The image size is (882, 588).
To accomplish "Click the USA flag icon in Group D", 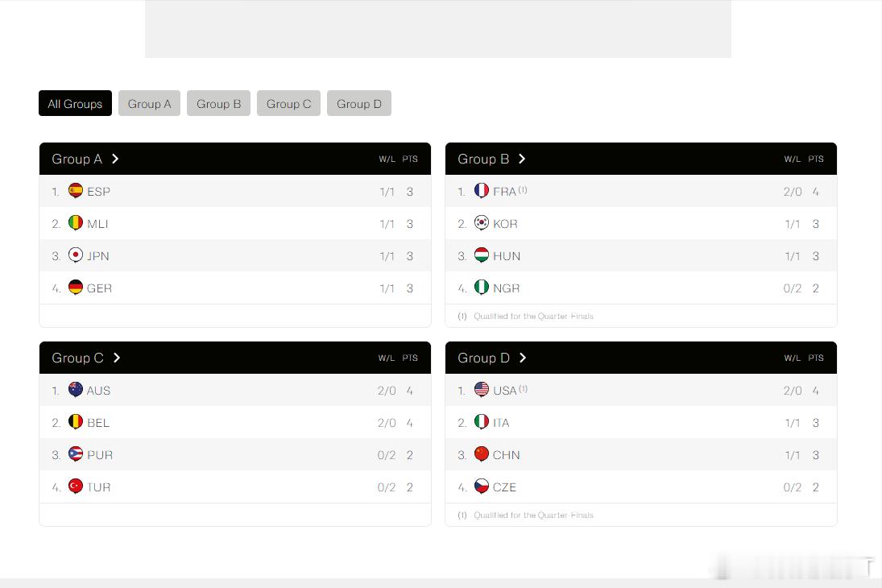I will (x=482, y=389).
